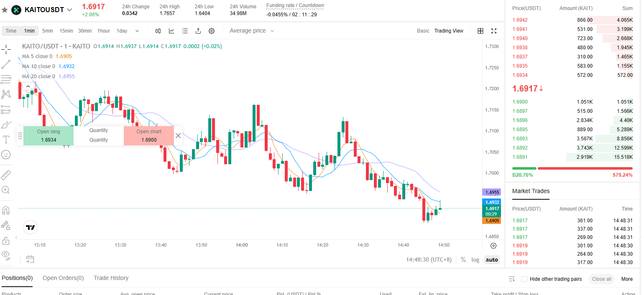The height and width of the screenshot is (295, 644).
Task: Click the TradingView logo on chart
Action: 30,227
